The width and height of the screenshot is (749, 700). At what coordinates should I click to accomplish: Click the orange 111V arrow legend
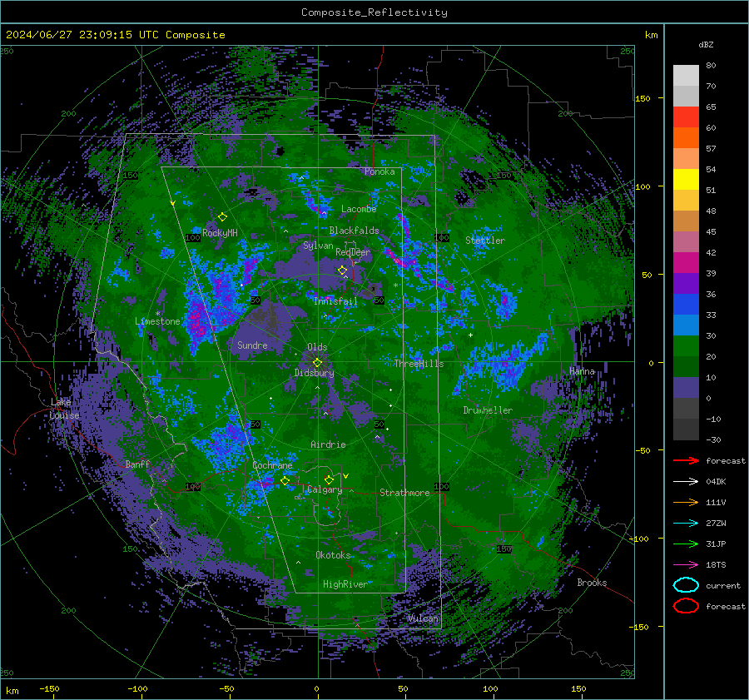(x=686, y=502)
